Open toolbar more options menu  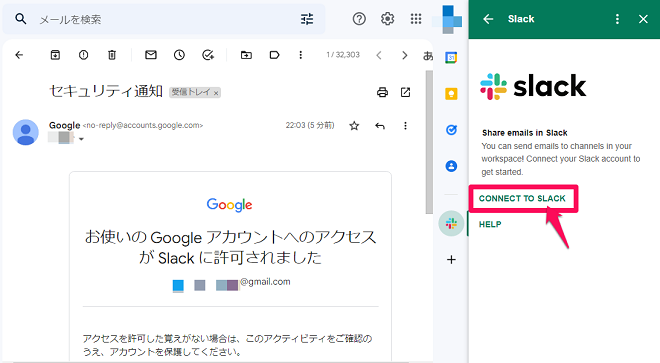click(x=301, y=55)
